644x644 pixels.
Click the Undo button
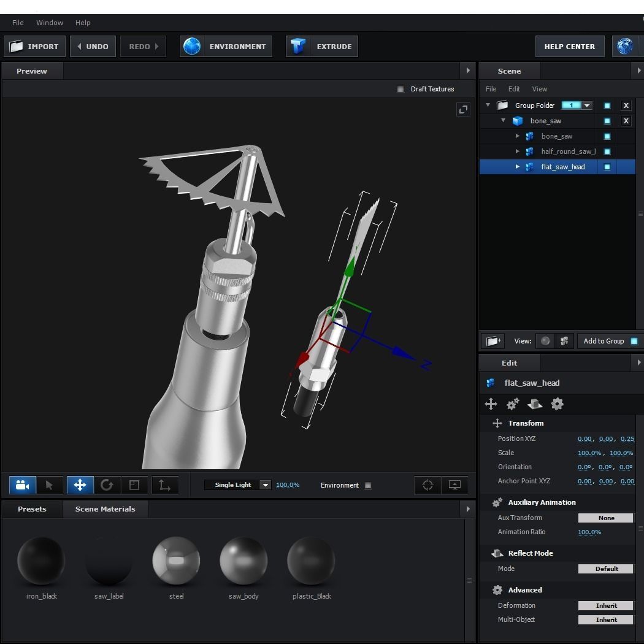(x=93, y=47)
